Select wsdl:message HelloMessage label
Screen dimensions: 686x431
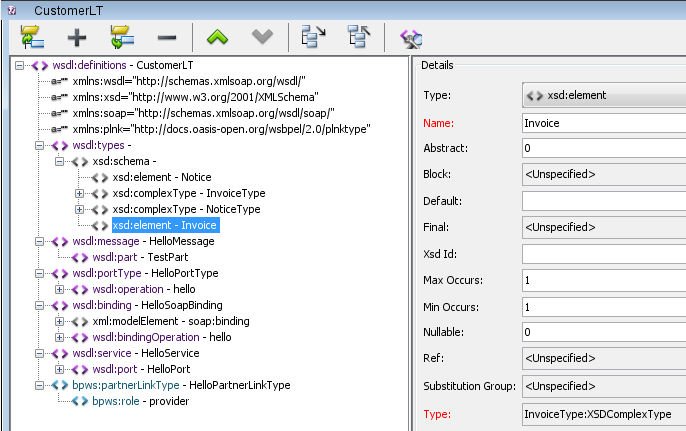(144, 241)
